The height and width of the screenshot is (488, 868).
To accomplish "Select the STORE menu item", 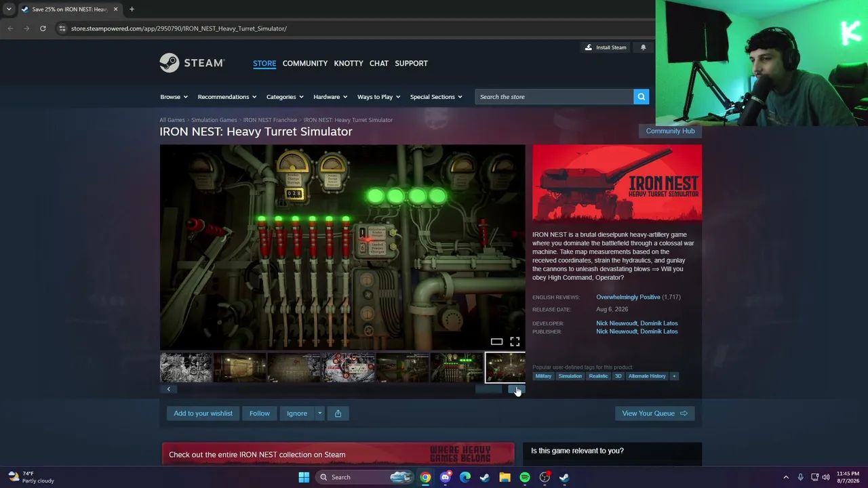I will (264, 63).
